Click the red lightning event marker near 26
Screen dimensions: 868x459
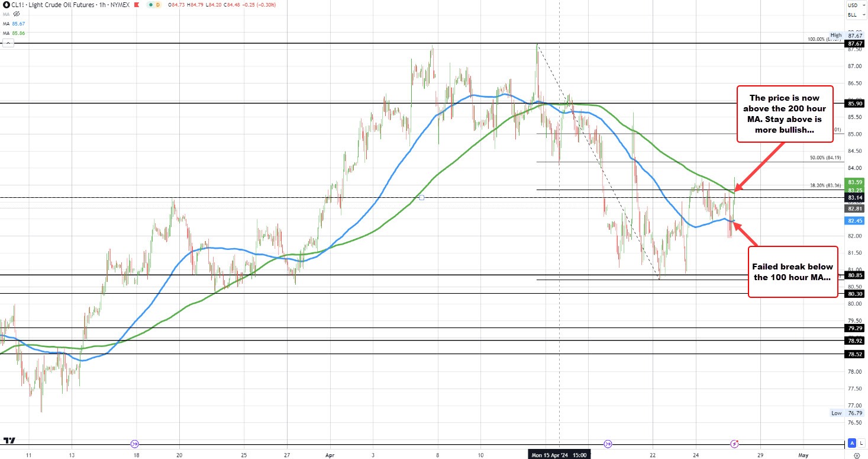(x=734, y=443)
